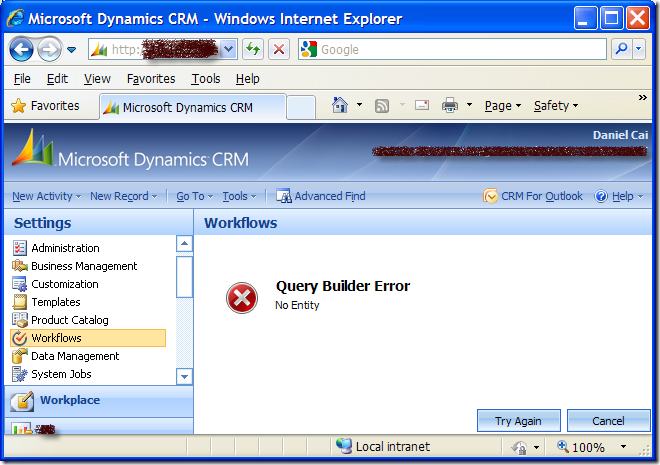660x465 pixels.
Task: Open the Edit menu
Action: point(57,79)
